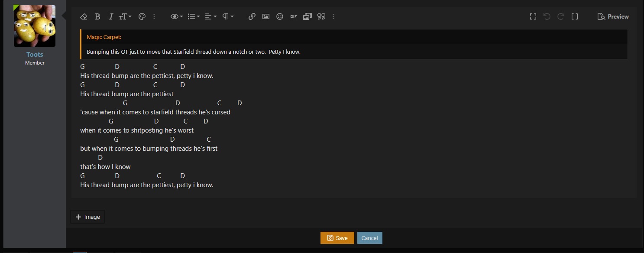Open the font size dropdown
Image resolution: width=644 pixels, height=253 pixels.
click(x=125, y=16)
